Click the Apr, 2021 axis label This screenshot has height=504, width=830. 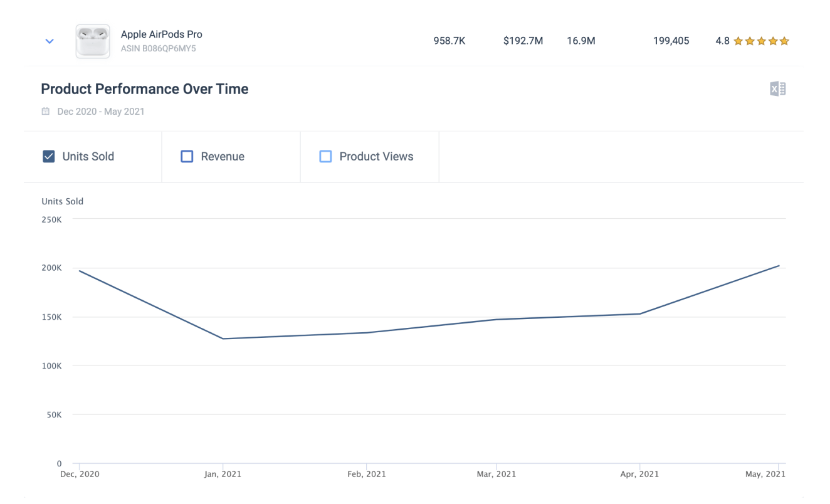pos(639,475)
